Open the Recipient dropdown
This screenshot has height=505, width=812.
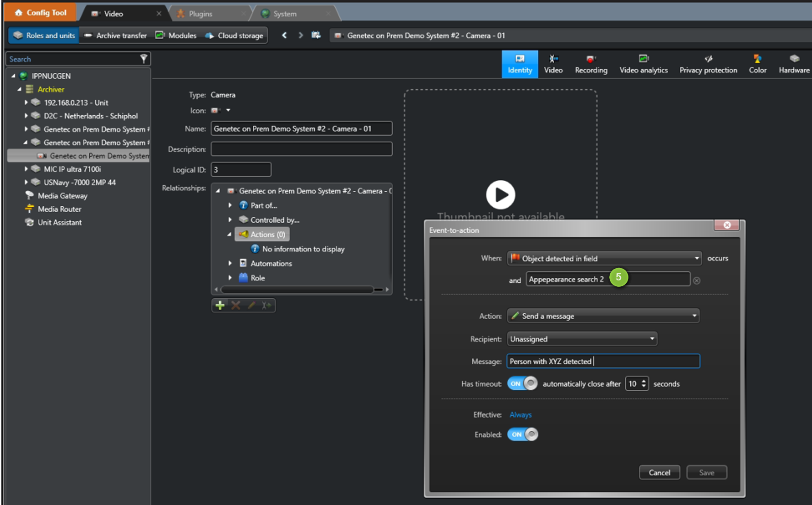tap(582, 339)
